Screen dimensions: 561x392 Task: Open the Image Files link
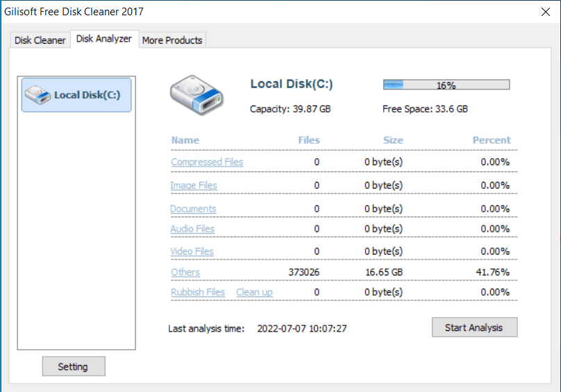(x=194, y=185)
